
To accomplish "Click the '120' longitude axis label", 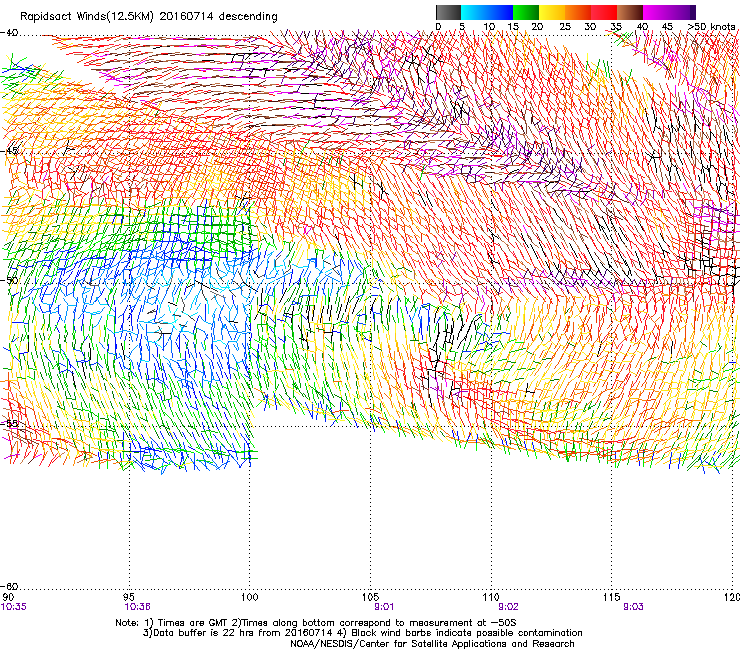I will (x=733, y=597).
